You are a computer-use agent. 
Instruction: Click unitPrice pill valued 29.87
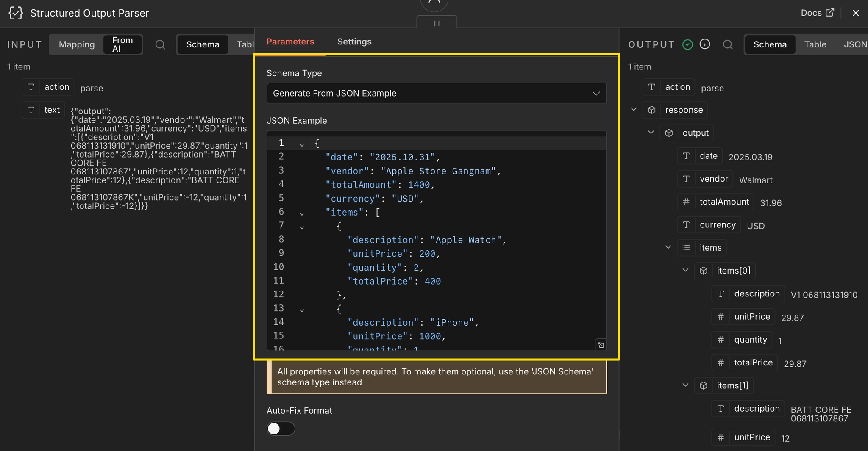[x=743, y=316]
